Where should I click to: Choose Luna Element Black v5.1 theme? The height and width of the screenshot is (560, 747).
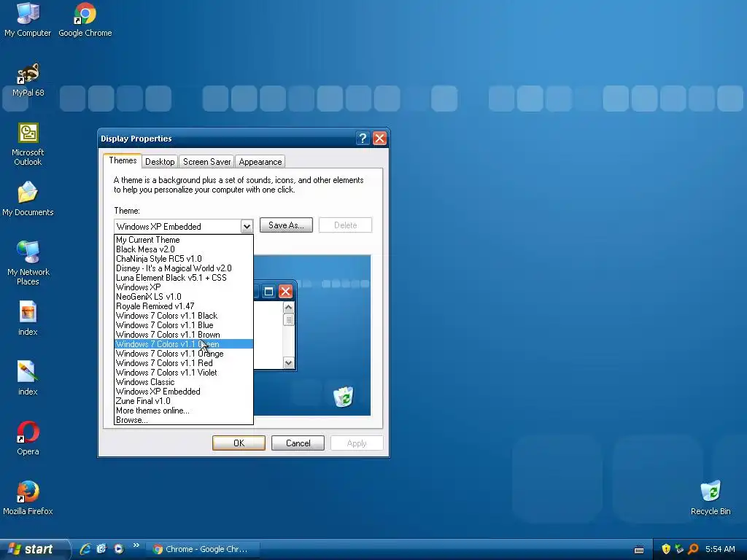point(183,278)
